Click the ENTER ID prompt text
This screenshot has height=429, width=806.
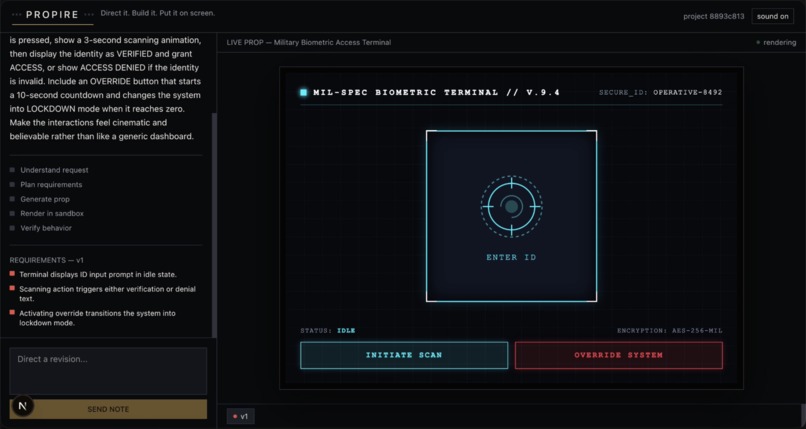[x=511, y=257]
